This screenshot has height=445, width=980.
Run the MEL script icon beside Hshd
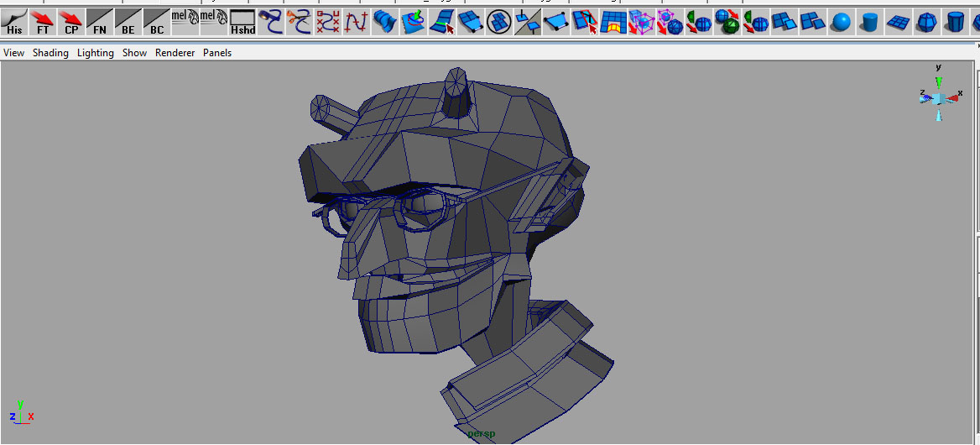pos(214,22)
